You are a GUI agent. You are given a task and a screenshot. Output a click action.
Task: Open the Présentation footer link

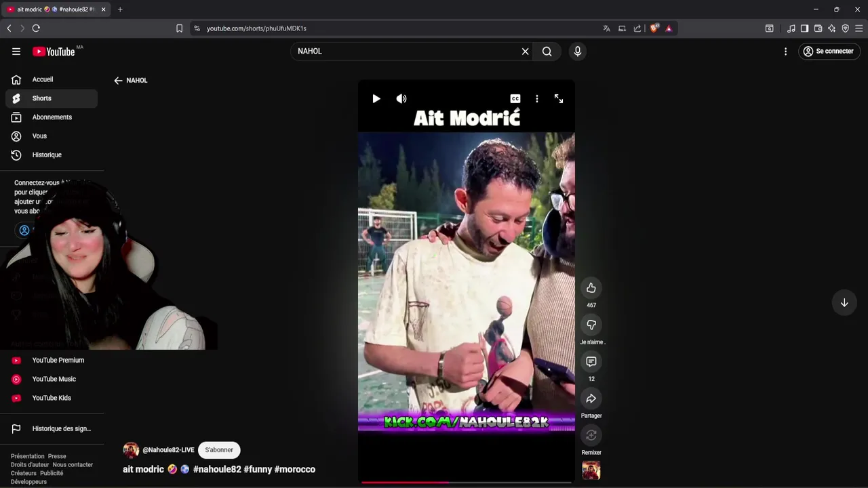[27, 456]
